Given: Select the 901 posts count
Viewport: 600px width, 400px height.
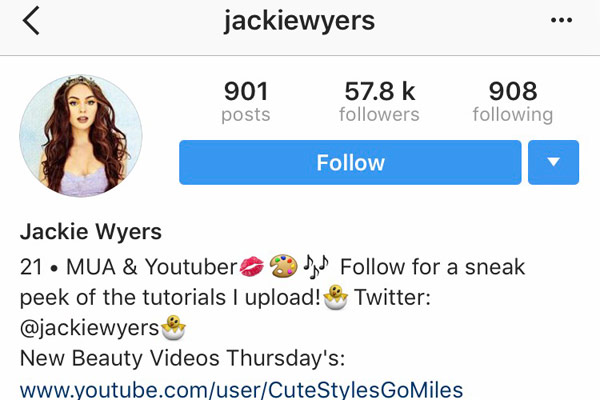Looking at the screenshot, I should [x=246, y=101].
